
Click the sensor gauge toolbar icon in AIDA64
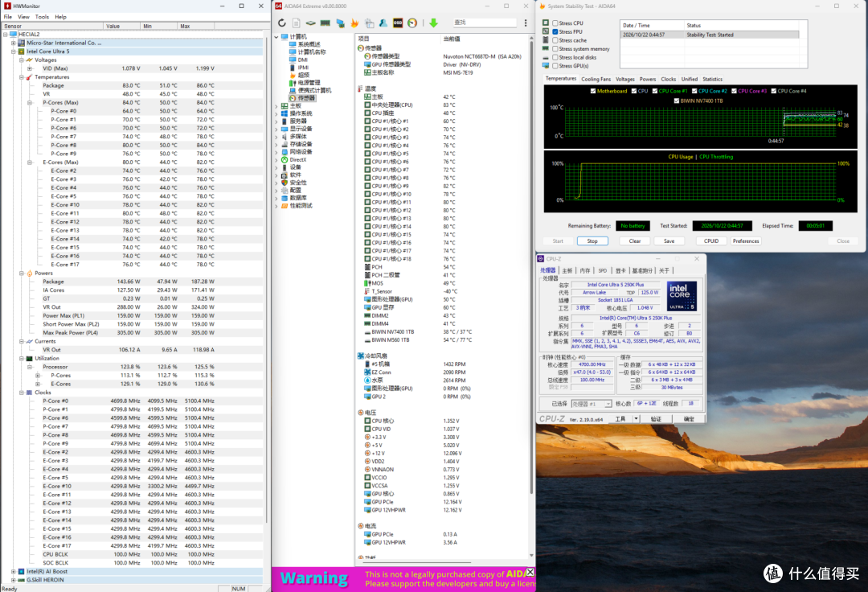[412, 23]
